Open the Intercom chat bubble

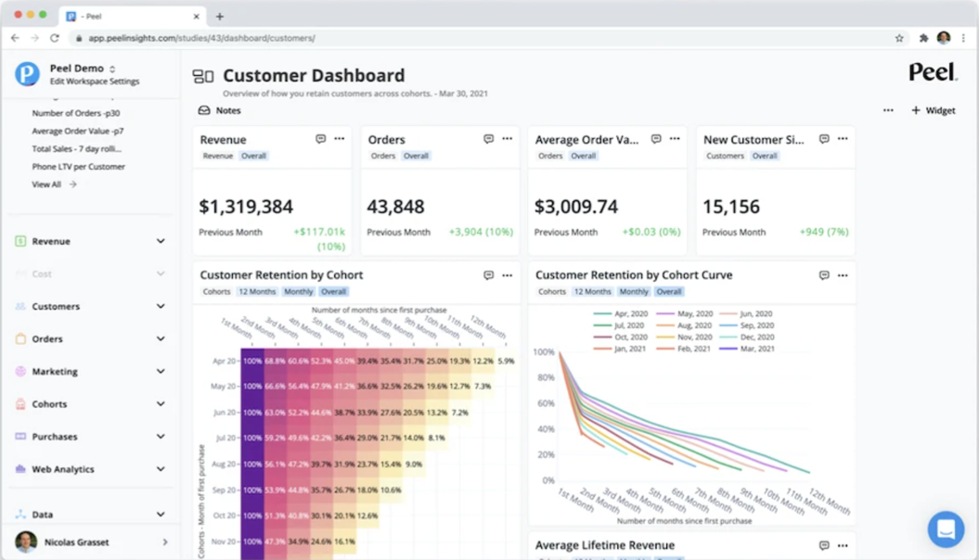tap(946, 529)
